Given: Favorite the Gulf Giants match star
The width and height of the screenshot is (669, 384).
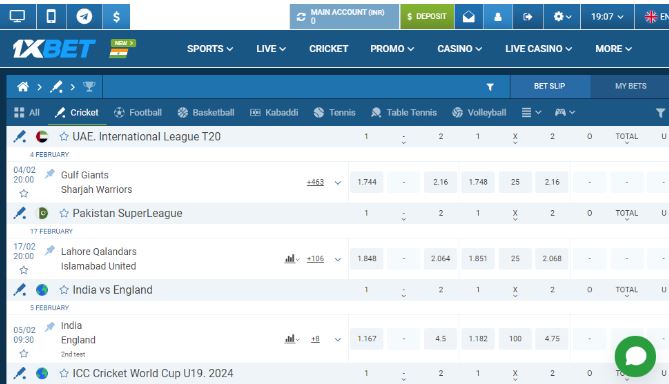Looking at the screenshot, I should coord(24,194).
